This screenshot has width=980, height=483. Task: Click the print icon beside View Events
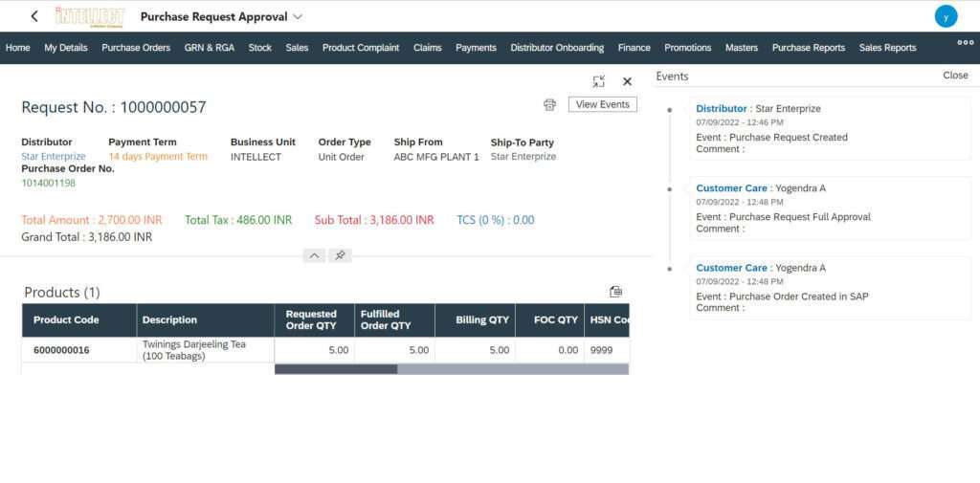pos(549,104)
